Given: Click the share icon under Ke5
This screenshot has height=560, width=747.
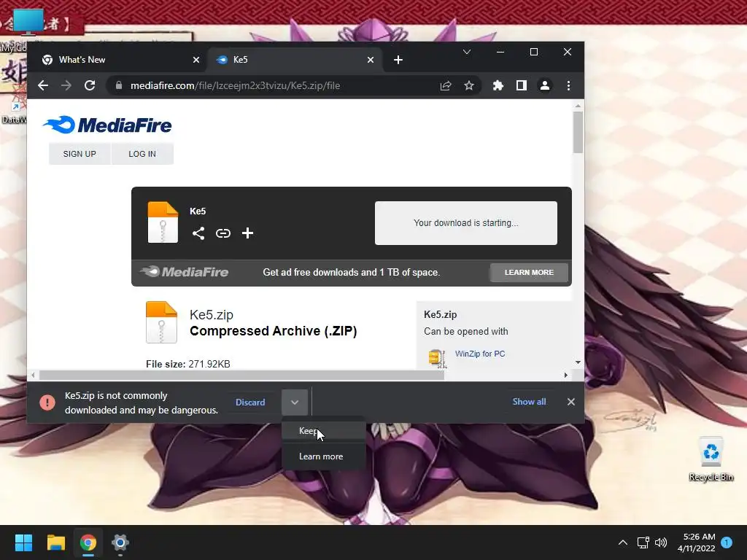Looking at the screenshot, I should point(198,233).
